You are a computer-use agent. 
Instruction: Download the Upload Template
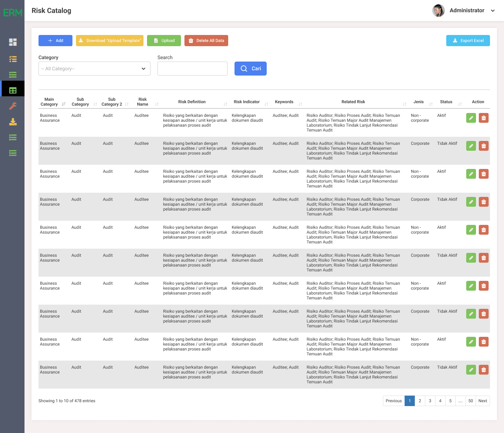click(110, 41)
